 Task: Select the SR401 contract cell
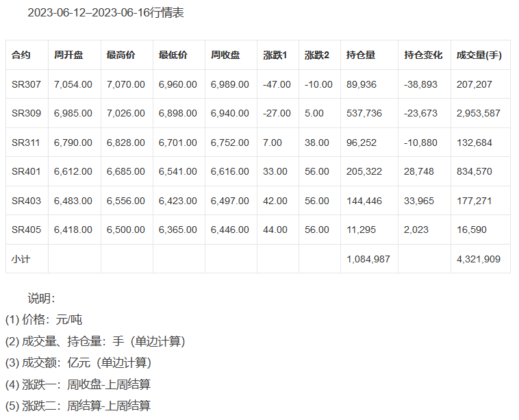[x=26, y=171]
